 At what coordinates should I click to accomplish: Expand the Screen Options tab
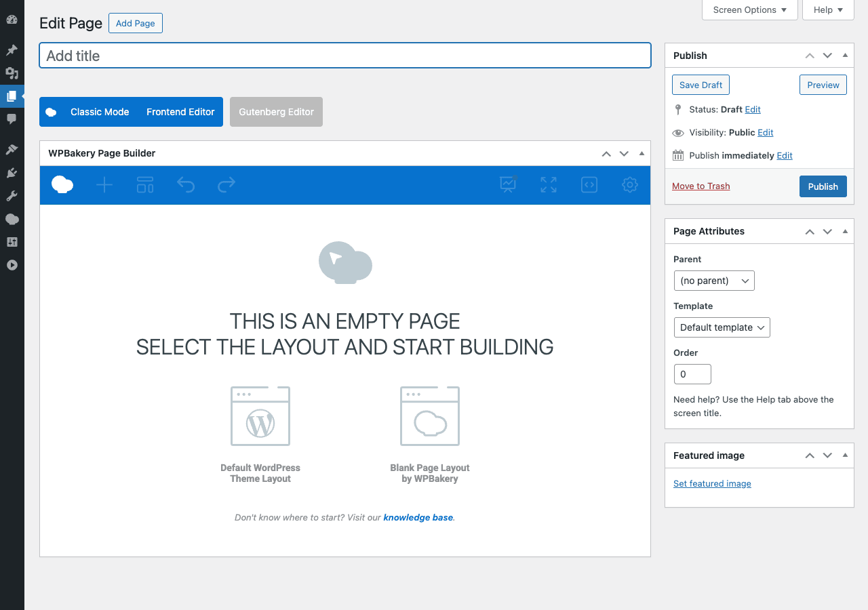coord(750,9)
